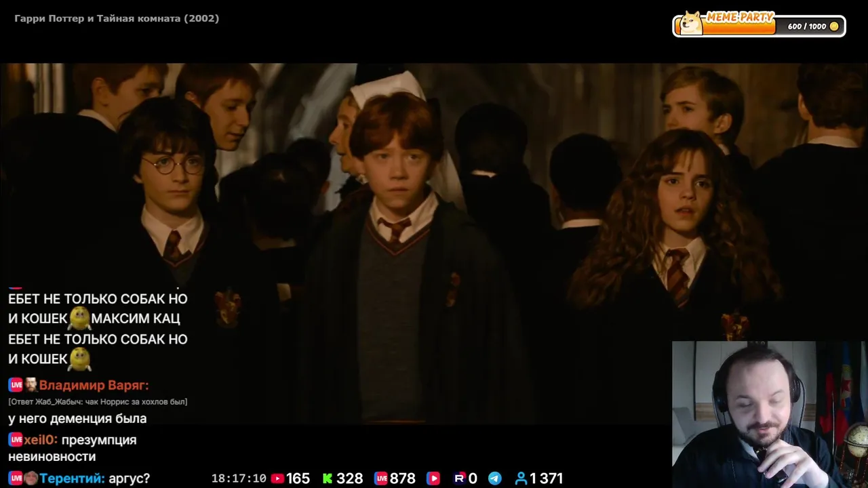Click the Doge icon on Meme Party bar
Viewport: 868px width, 488px height.
[x=691, y=23]
